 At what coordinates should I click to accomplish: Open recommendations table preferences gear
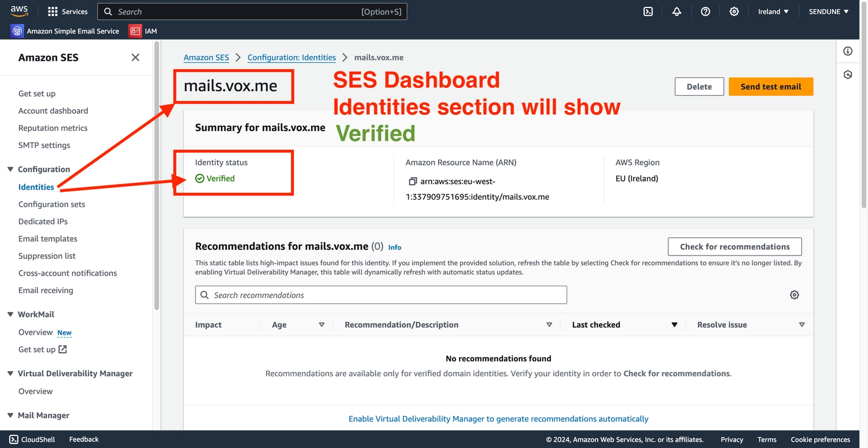coord(794,295)
